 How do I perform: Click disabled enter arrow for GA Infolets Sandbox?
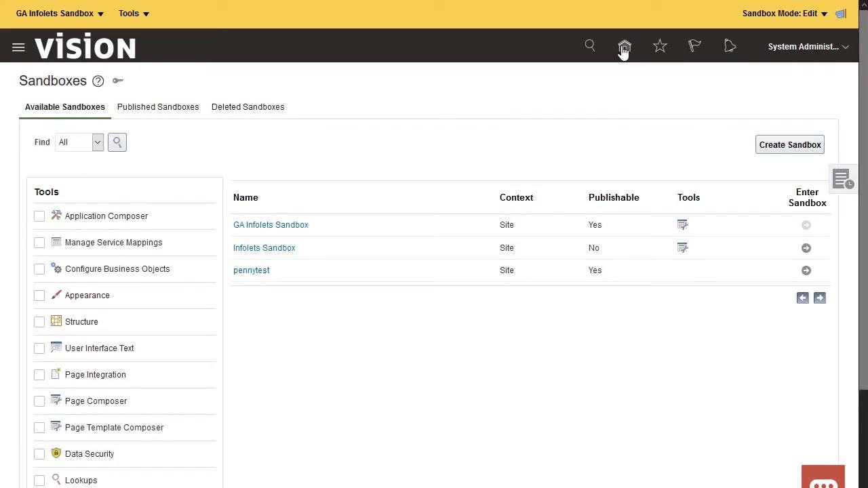[x=806, y=225]
